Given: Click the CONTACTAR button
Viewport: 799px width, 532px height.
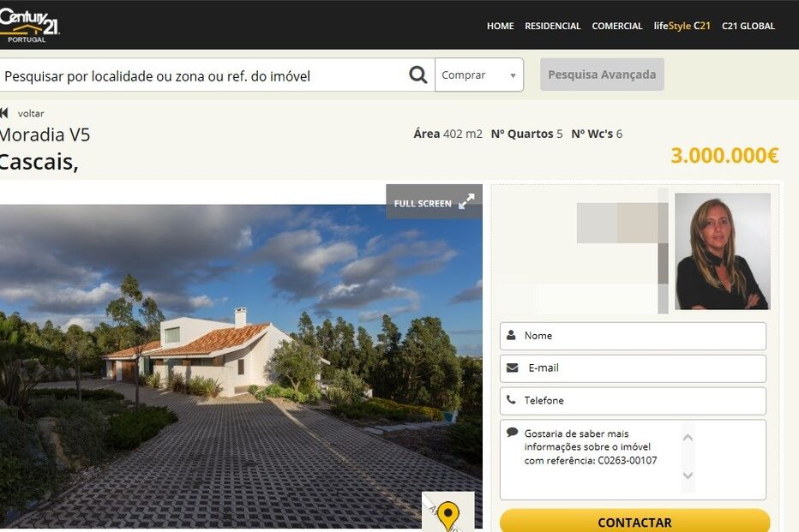Looking at the screenshot, I should pos(634,522).
